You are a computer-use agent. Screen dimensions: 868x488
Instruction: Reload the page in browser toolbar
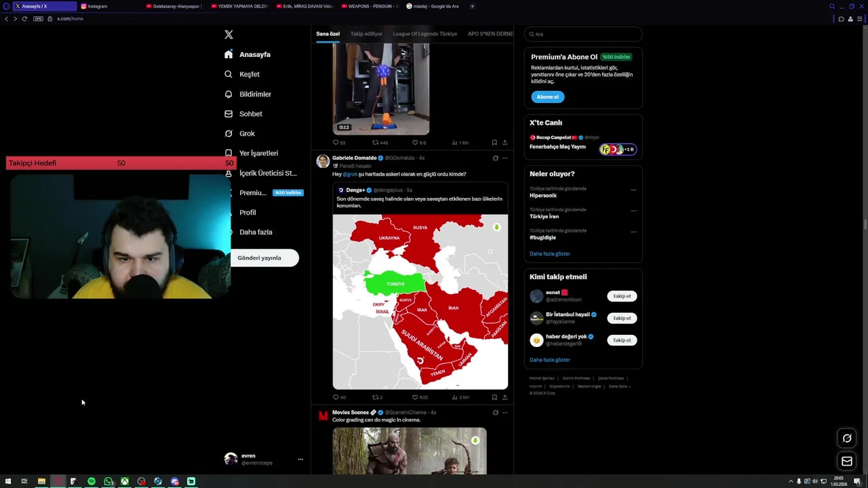(x=24, y=18)
